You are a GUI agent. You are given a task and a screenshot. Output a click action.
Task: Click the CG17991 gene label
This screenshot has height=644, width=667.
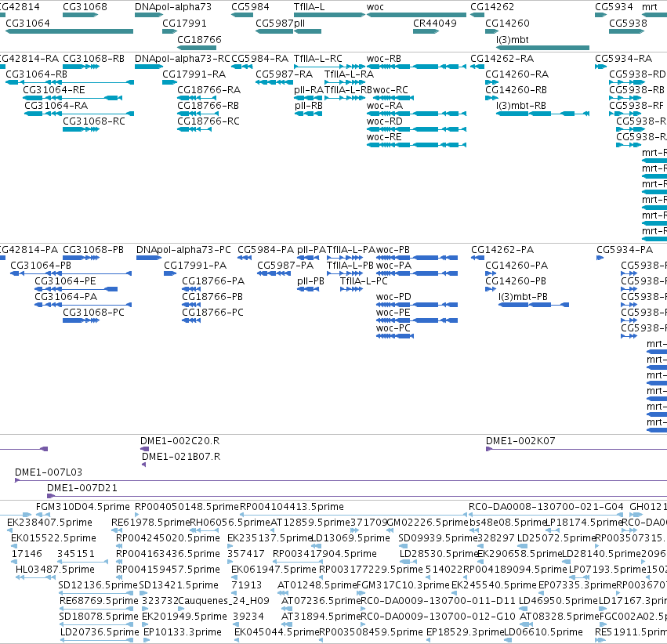coord(184,24)
